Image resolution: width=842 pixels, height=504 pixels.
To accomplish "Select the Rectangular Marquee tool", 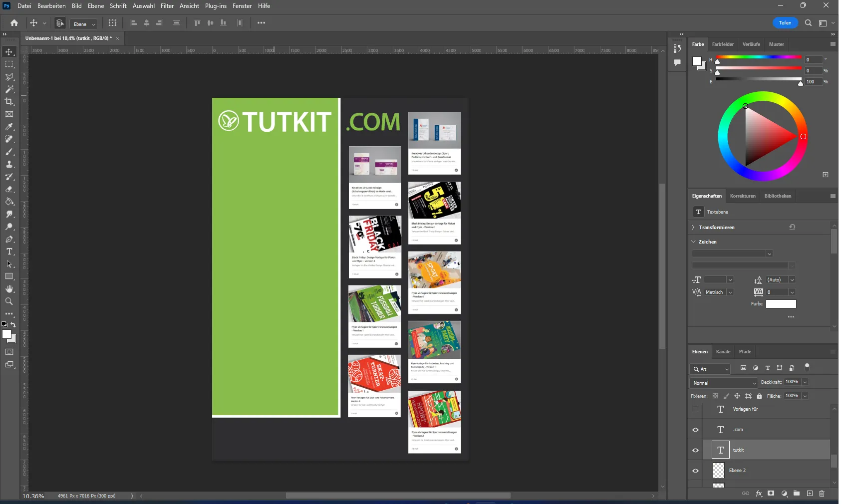I will pyautogui.click(x=9, y=64).
